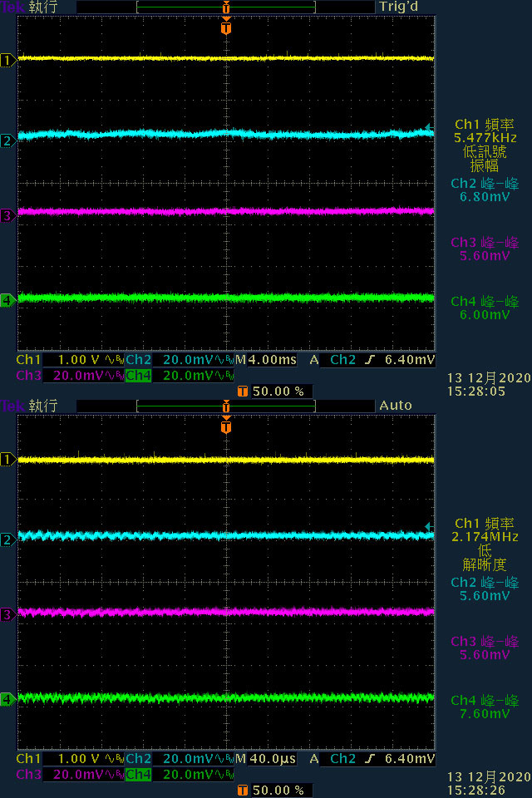
Task: Click the cyan trigger level arrow in the Auto capture
Action: point(430,526)
